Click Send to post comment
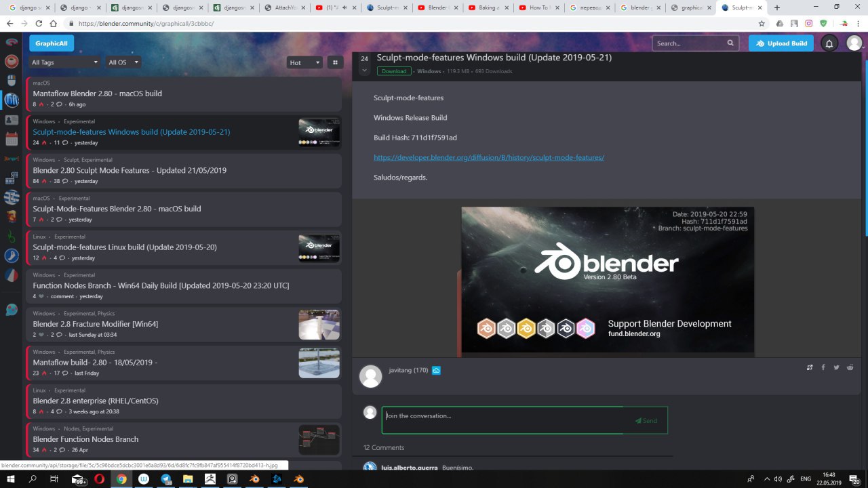 tap(646, 420)
